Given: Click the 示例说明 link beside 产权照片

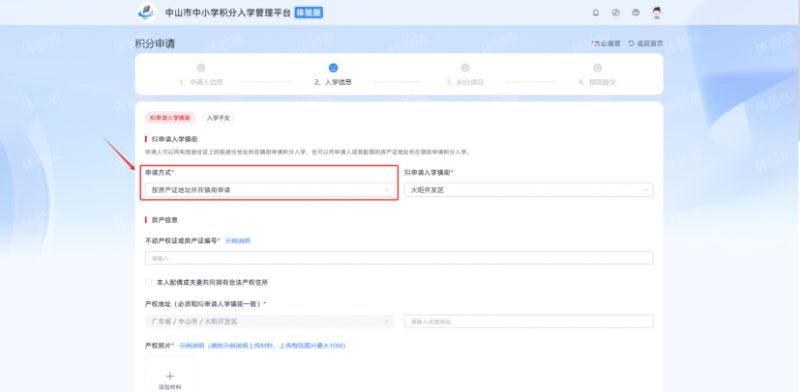Looking at the screenshot, I should tap(191, 346).
